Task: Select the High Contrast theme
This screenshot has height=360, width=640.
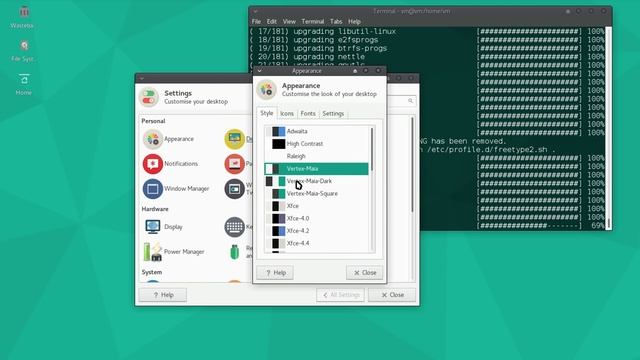Action: (x=316, y=144)
